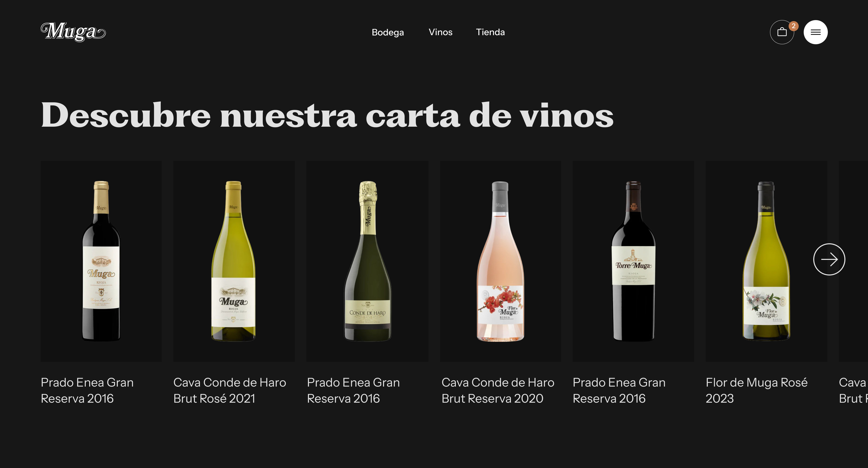This screenshot has height=468, width=868.
Task: Select the Torre Muga bottle image
Action: [x=633, y=261]
